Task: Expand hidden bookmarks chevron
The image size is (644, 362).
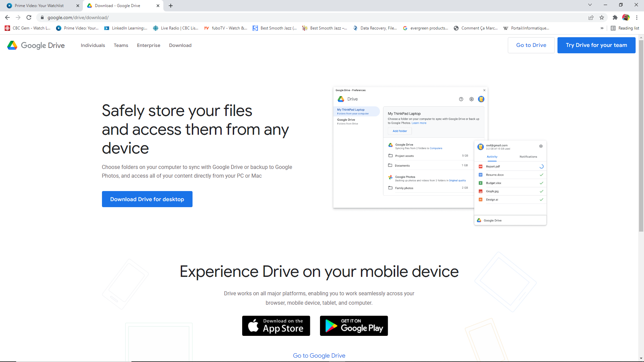Action: [602, 28]
